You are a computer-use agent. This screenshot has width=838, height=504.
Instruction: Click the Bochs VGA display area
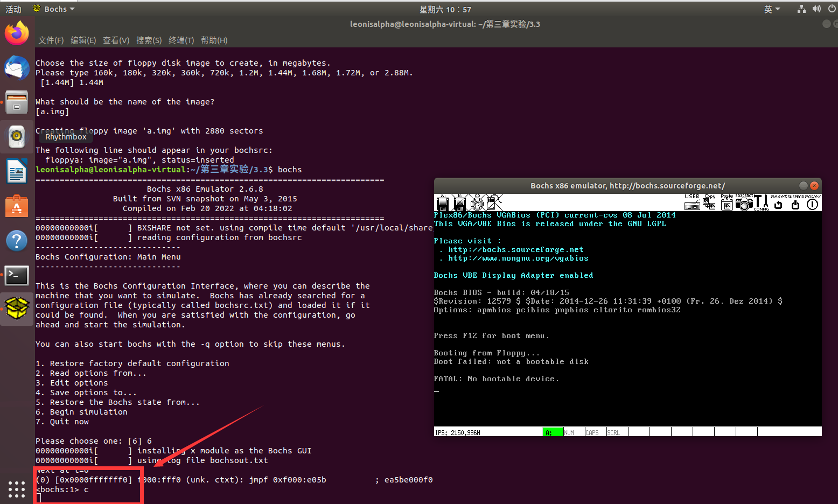(x=627, y=319)
